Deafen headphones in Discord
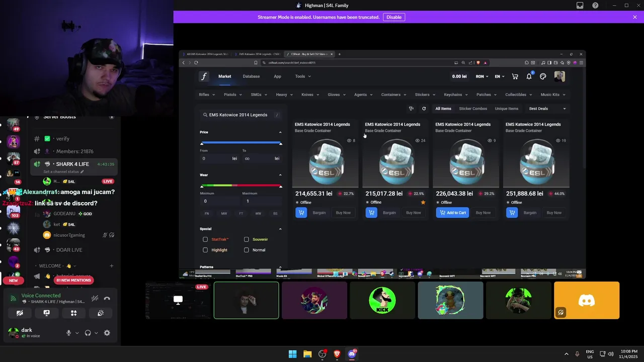 coord(88,333)
